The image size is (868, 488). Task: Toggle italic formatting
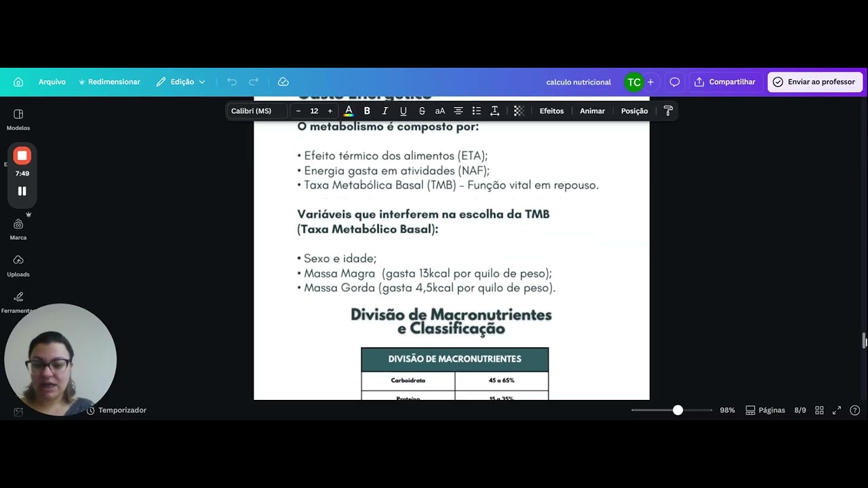coord(385,111)
